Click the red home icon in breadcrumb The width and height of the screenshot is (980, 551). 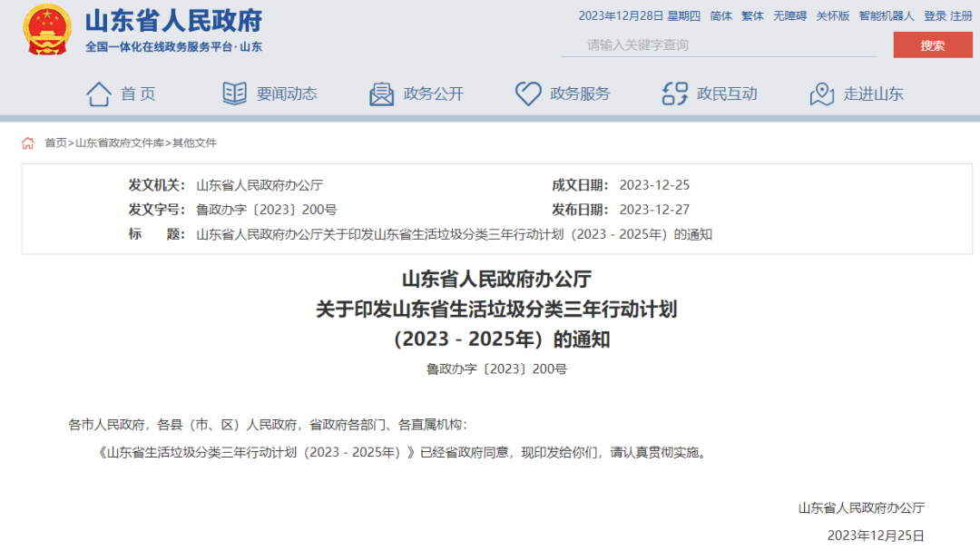[27, 143]
